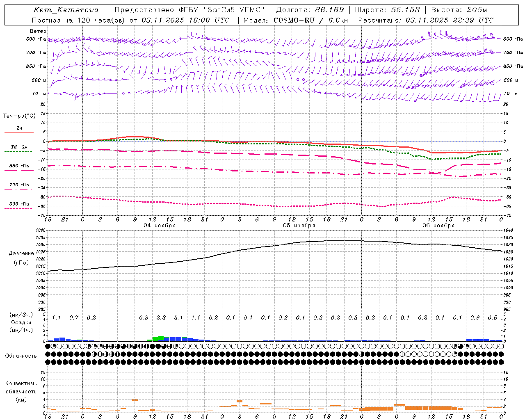
Task: Click the (мм/3ч.) precipitation unit label
Action: tap(21, 315)
